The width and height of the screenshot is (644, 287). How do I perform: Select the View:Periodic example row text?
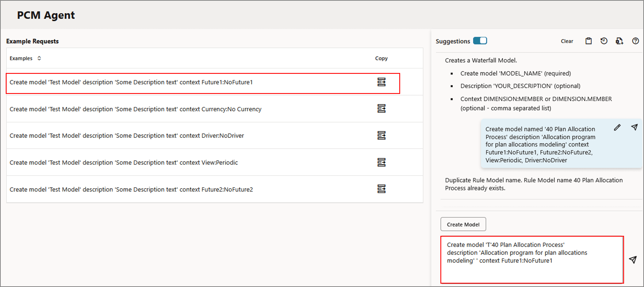[123, 163]
